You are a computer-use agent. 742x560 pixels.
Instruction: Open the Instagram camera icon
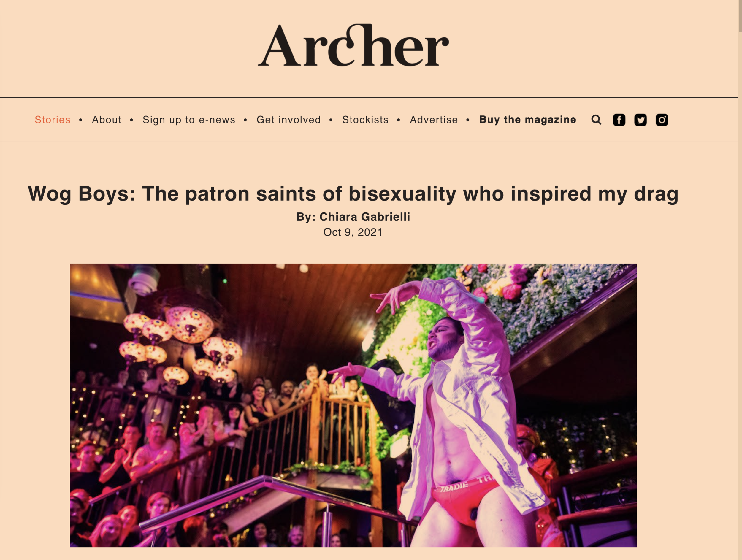[x=662, y=120]
